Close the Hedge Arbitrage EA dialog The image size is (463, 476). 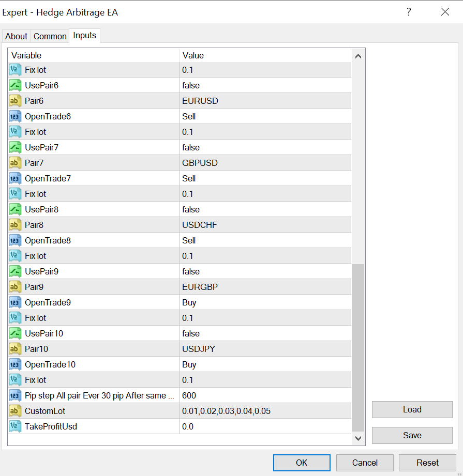445,12
